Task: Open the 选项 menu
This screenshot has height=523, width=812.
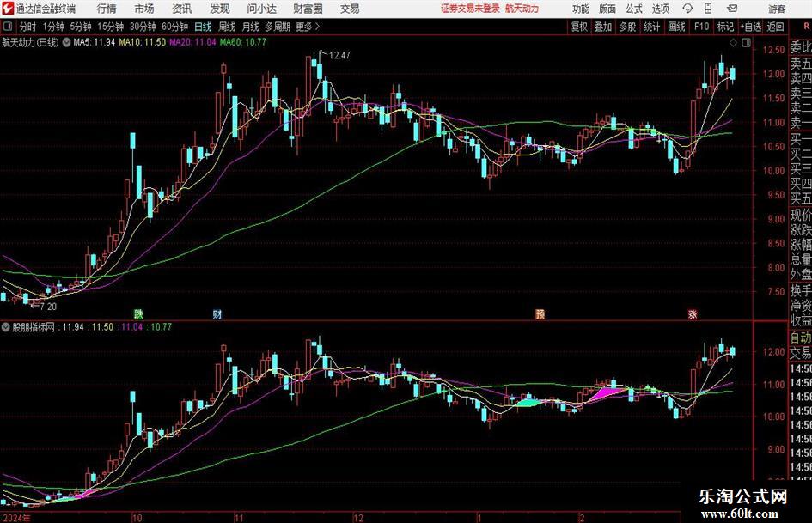Action: 660,9
